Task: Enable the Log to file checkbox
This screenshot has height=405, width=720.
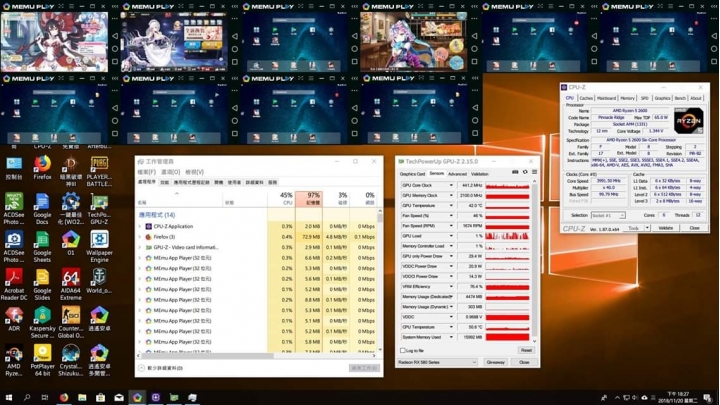Action: [x=403, y=350]
